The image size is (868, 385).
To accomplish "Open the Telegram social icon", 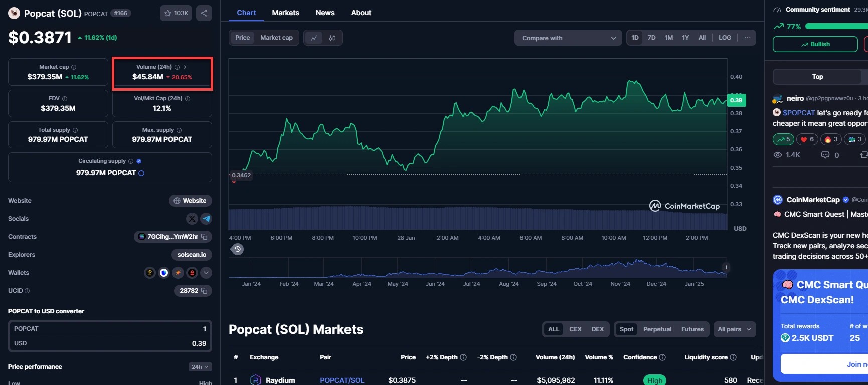I will click(x=206, y=219).
